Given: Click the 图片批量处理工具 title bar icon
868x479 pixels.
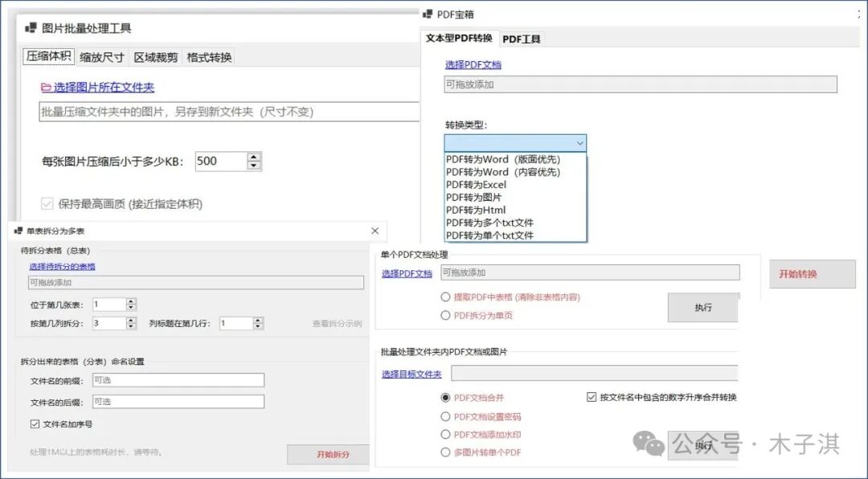Looking at the screenshot, I should tap(32, 27).
